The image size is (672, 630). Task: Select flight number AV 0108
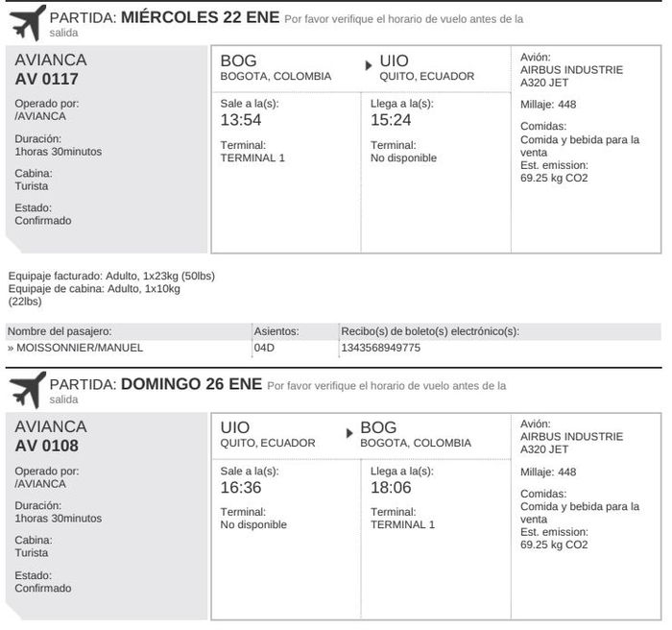47,447
